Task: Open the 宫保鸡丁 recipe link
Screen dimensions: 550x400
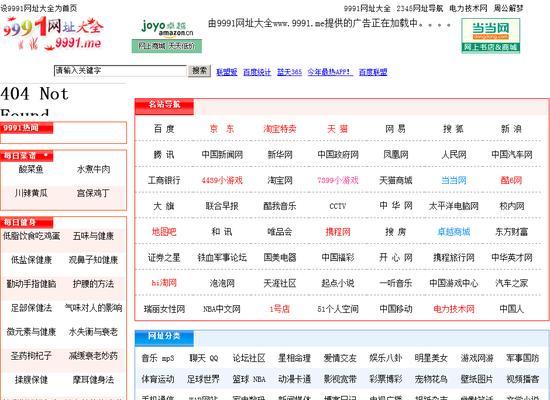Action: point(93,193)
